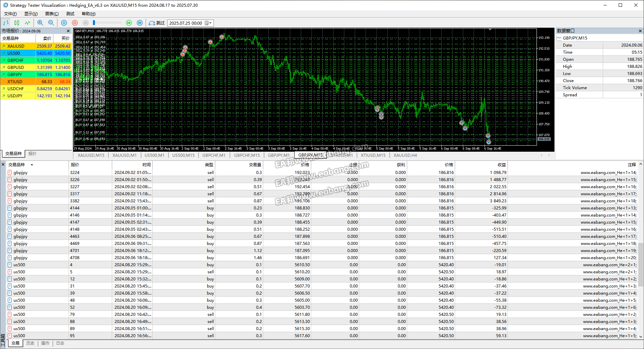The height and width of the screenshot is (349, 644).
Task: Sort trades by 时间 column header
Action: pyautogui.click(x=132, y=165)
